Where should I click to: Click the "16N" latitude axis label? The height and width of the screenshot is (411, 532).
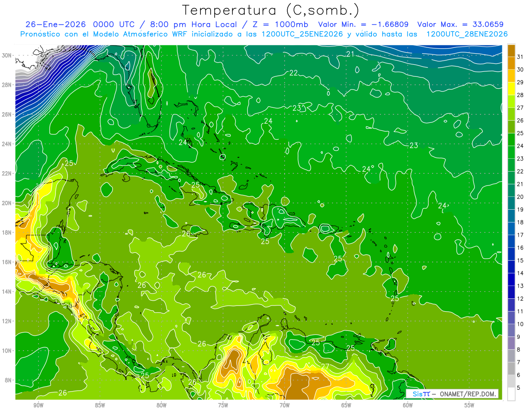(7, 262)
